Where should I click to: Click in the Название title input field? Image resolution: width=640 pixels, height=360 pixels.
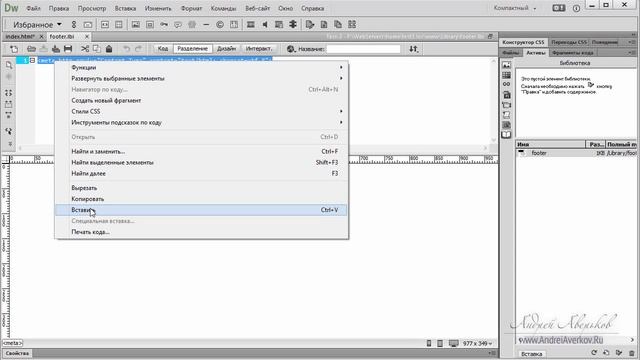pyautogui.click(x=363, y=49)
